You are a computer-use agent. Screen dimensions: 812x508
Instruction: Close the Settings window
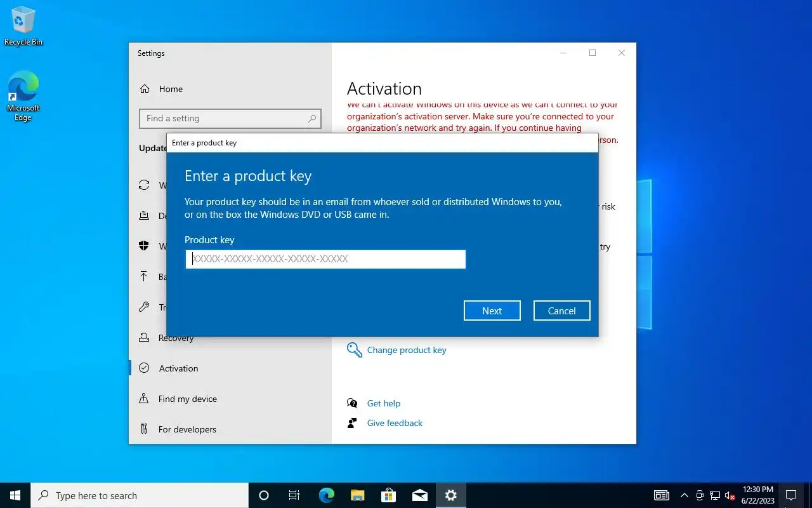coord(622,53)
